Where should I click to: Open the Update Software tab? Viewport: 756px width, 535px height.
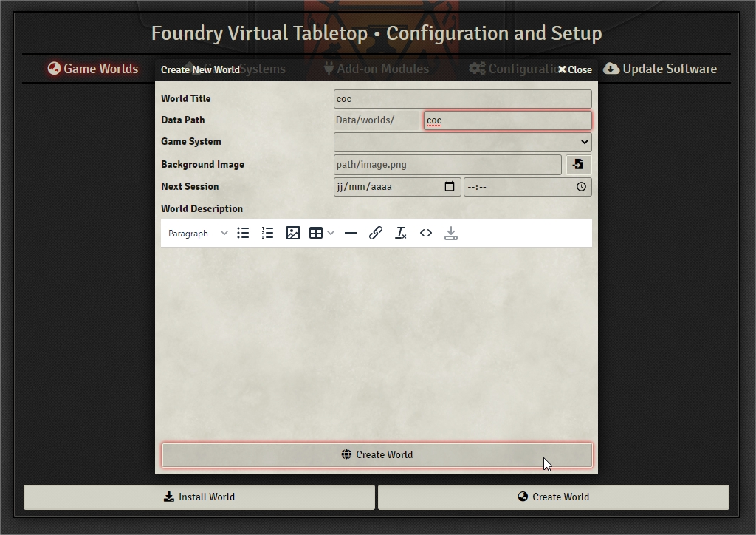[660, 69]
